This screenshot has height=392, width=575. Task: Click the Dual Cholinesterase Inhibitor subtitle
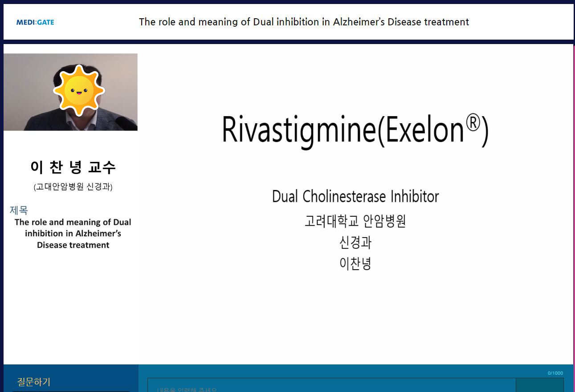355,196
